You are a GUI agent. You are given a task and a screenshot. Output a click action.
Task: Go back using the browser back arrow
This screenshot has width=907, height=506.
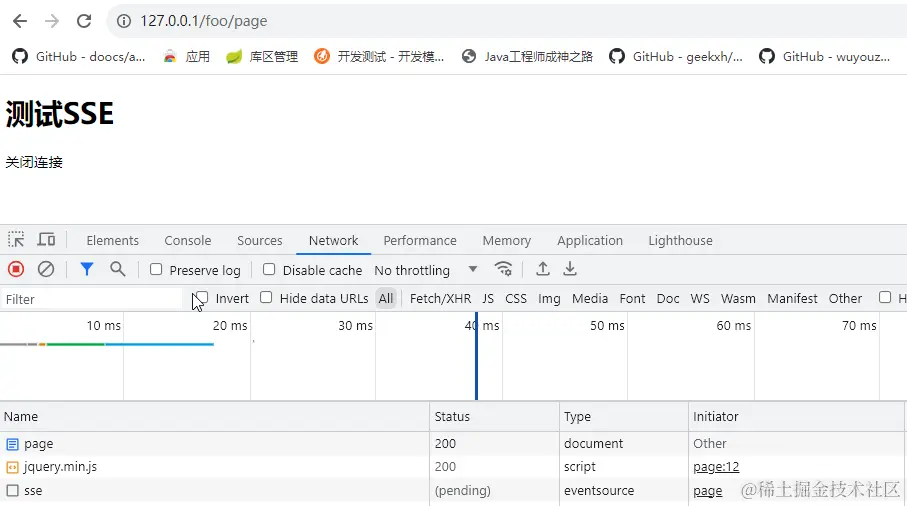click(20, 21)
